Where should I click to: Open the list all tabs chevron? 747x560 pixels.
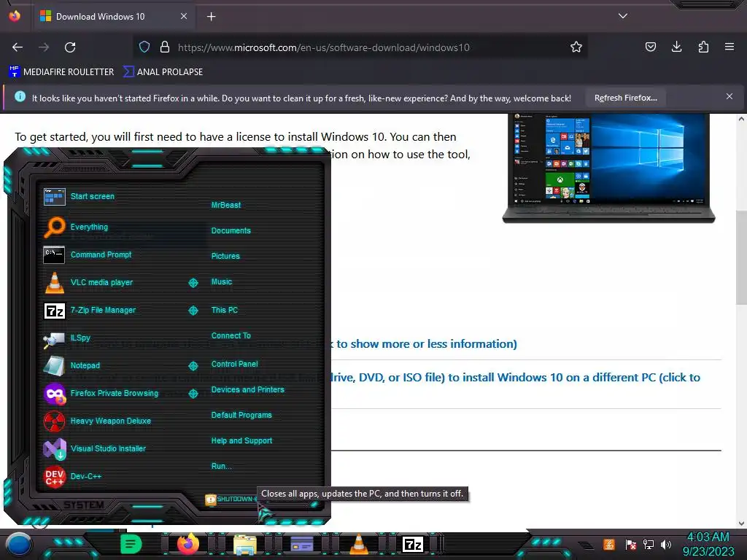(623, 16)
